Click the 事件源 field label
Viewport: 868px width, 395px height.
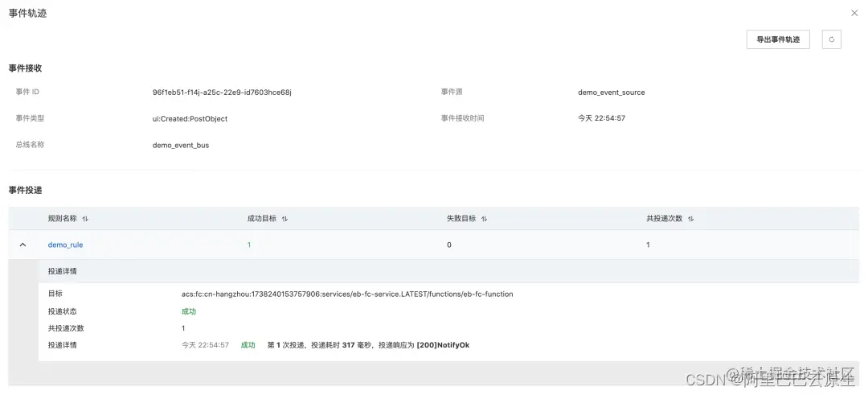pos(452,92)
